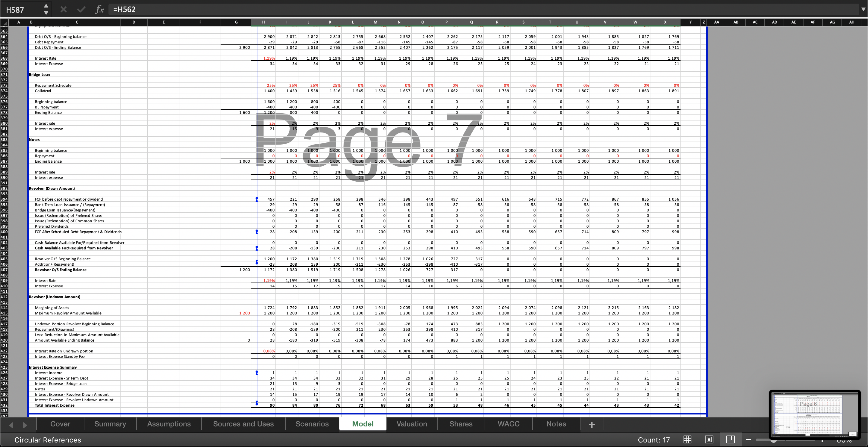This screenshot has height=447, width=868.
Task: Open the Cover sheet tab
Action: pos(60,424)
